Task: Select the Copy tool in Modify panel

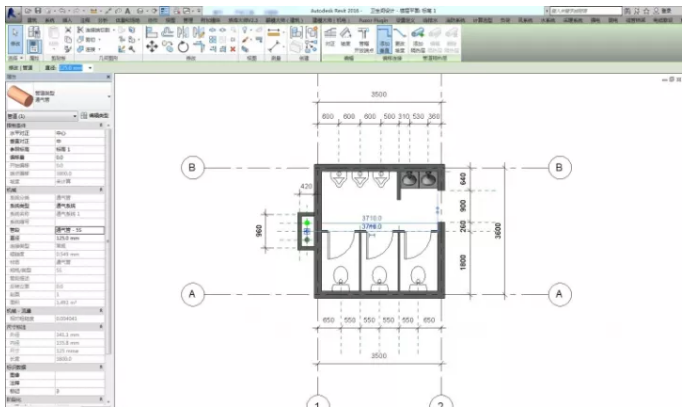Action: click(x=168, y=47)
